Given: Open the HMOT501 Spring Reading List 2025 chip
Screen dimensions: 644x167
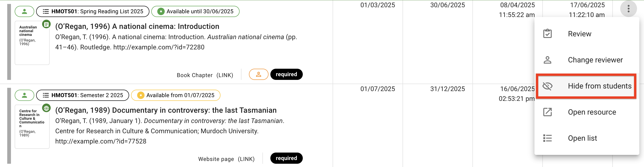Looking at the screenshot, I should pyautogui.click(x=93, y=11).
